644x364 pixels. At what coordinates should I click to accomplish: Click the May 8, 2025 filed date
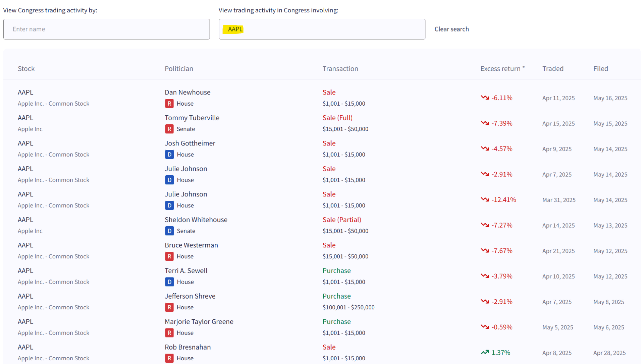[x=608, y=302]
